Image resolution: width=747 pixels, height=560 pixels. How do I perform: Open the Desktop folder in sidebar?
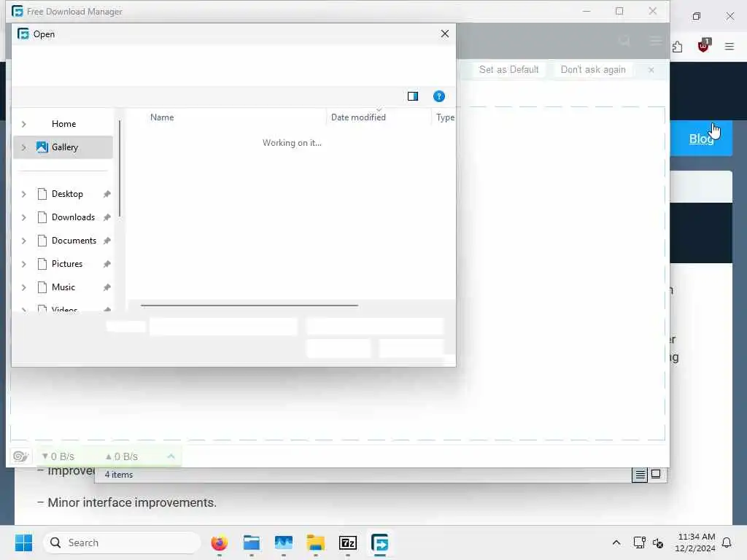tap(67, 194)
